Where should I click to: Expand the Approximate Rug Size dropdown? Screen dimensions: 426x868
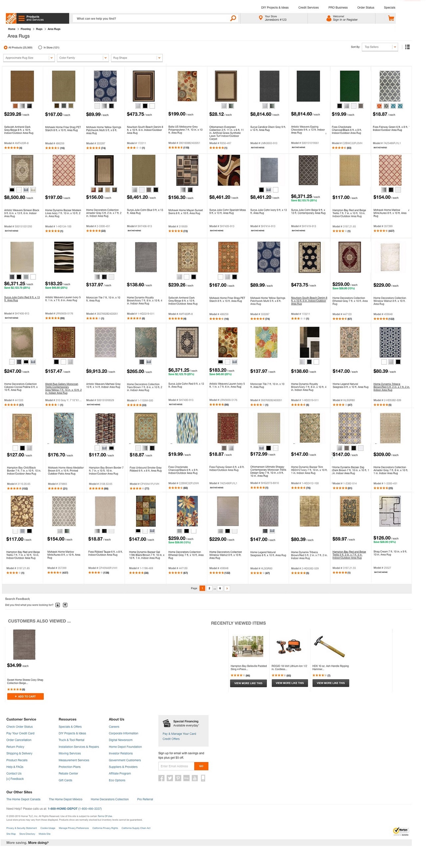click(29, 58)
